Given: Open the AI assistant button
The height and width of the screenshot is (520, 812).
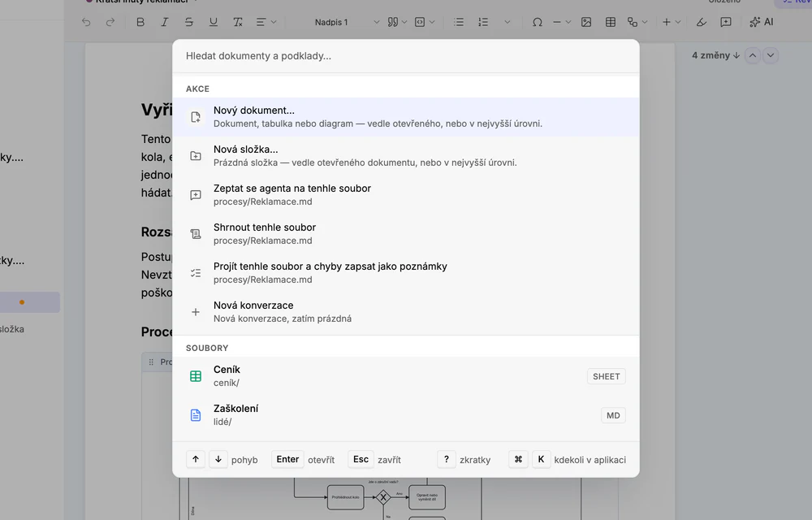Looking at the screenshot, I should pos(762,22).
